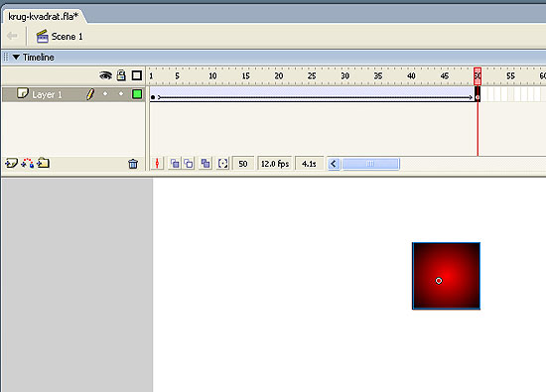Enable Onion Skin Outlines

(x=189, y=164)
